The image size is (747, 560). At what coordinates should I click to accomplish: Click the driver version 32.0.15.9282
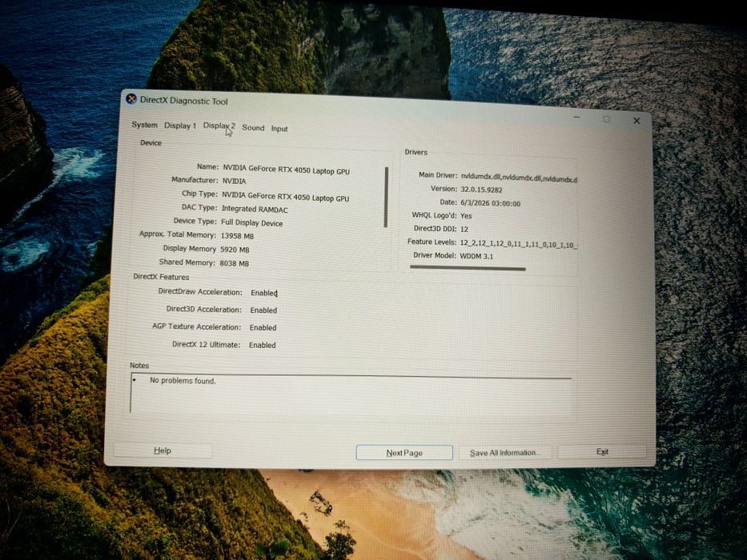(481, 190)
